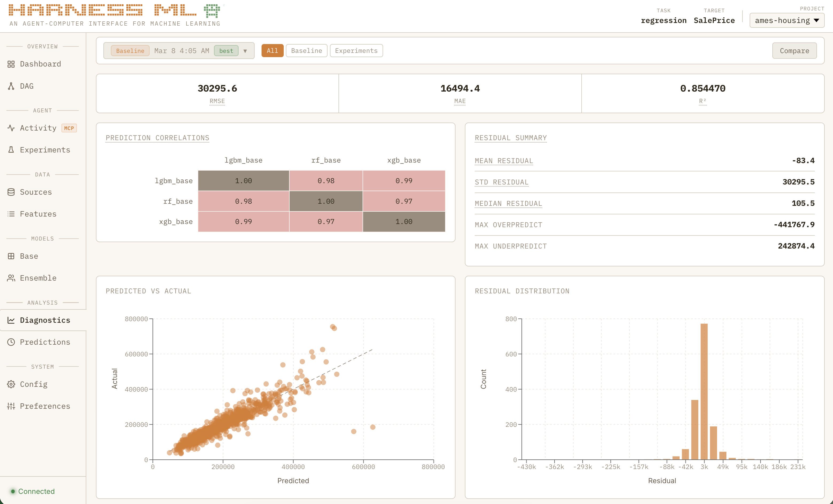Image resolution: width=833 pixels, height=504 pixels.
Task: Expand the run selector dropdown arrow
Action: click(245, 51)
